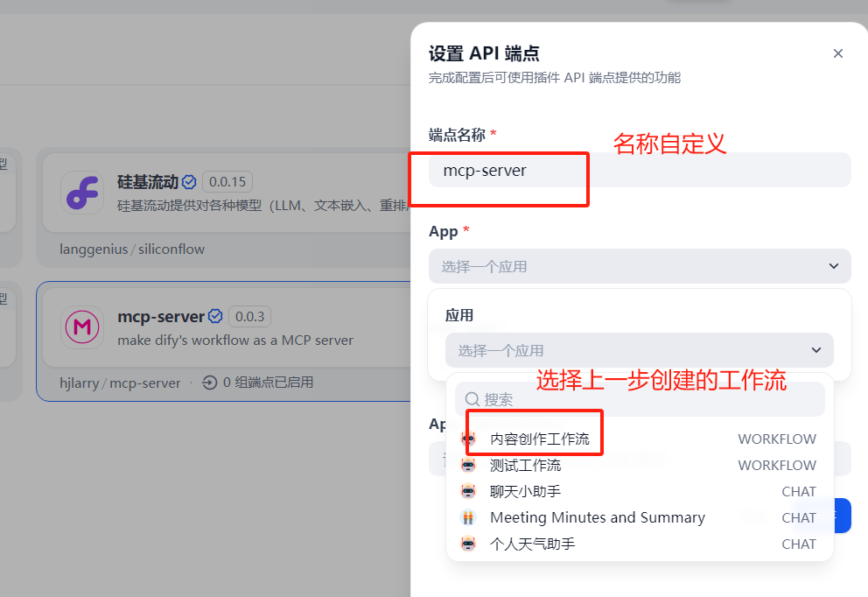Image resolution: width=868 pixels, height=597 pixels.
Task: Click the WORKFLOW tag for 测试工作流
Action: 777,465
